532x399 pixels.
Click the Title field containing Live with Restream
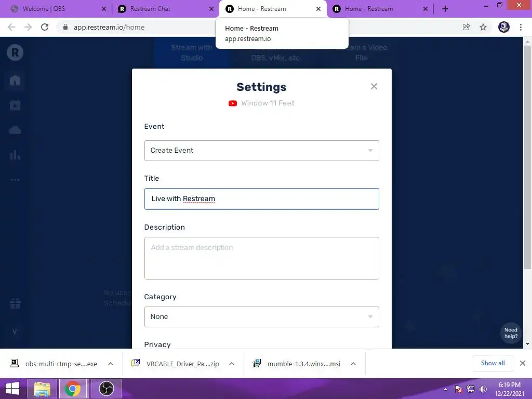click(262, 199)
